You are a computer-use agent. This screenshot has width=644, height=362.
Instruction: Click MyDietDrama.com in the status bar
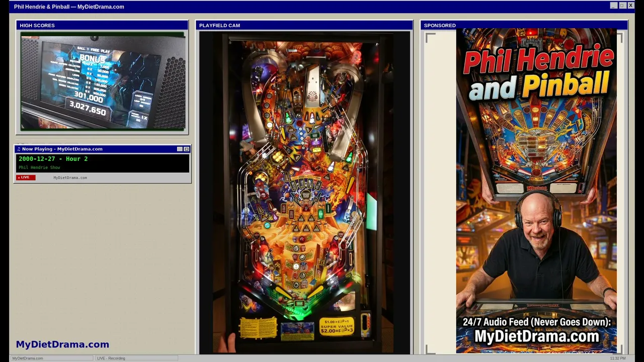[x=28, y=358]
